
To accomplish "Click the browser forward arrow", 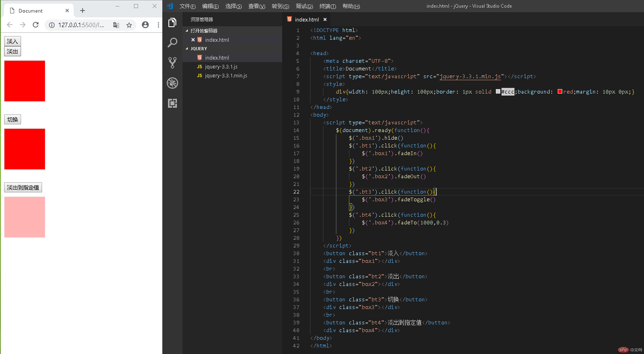I will click(23, 25).
